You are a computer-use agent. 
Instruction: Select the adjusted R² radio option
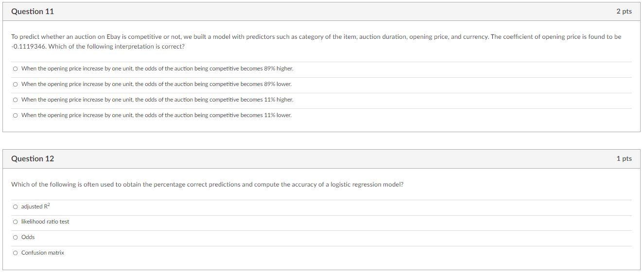point(16,207)
